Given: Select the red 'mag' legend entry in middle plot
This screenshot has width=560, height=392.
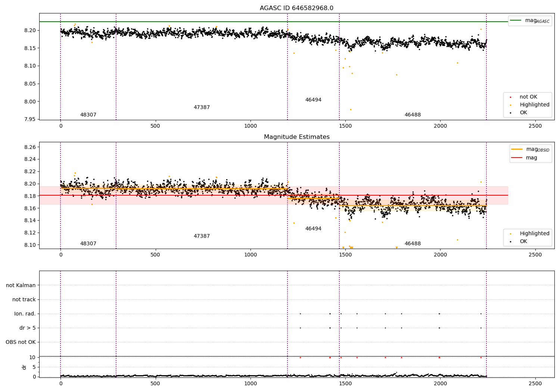Looking at the screenshot, I should point(525,158).
